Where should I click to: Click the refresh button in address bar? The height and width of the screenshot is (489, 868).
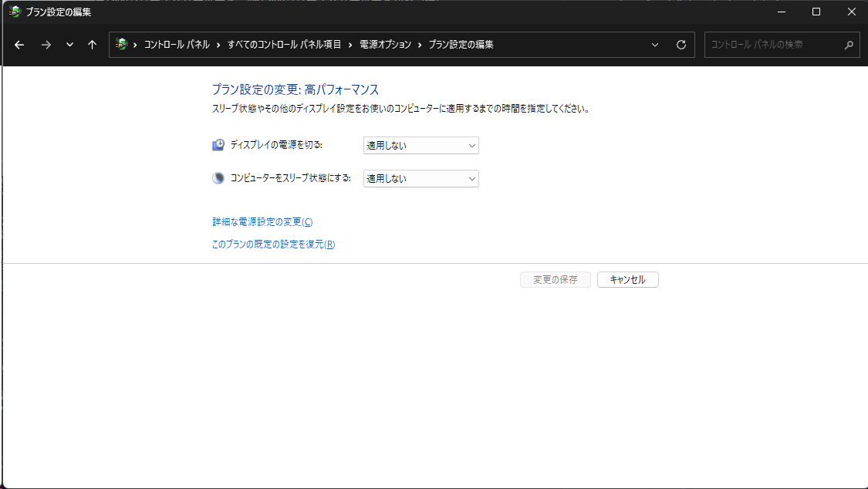[681, 45]
